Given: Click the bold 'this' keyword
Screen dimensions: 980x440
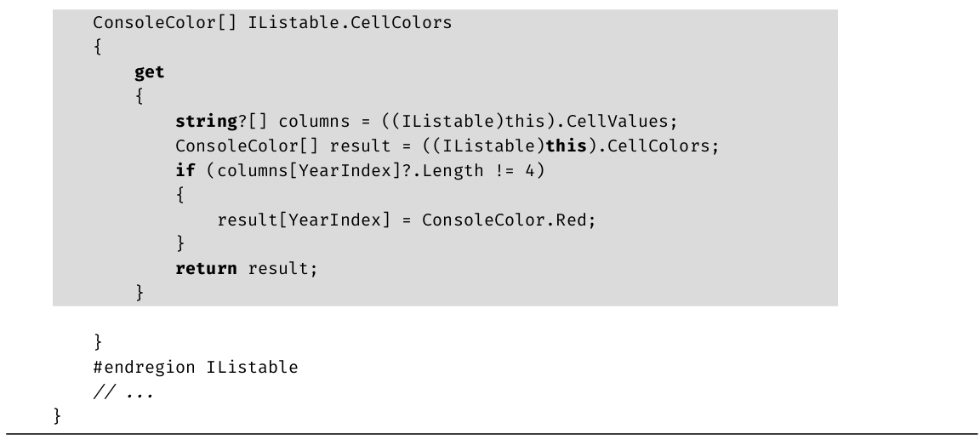Looking at the screenshot, I should (x=569, y=146).
